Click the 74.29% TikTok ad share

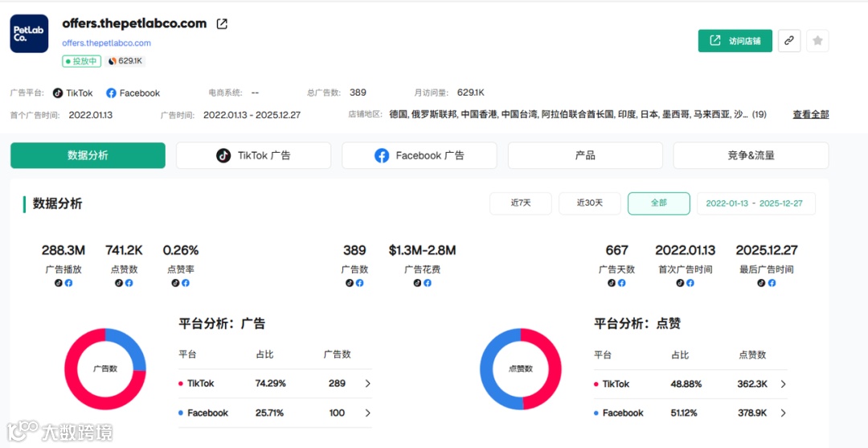271,383
